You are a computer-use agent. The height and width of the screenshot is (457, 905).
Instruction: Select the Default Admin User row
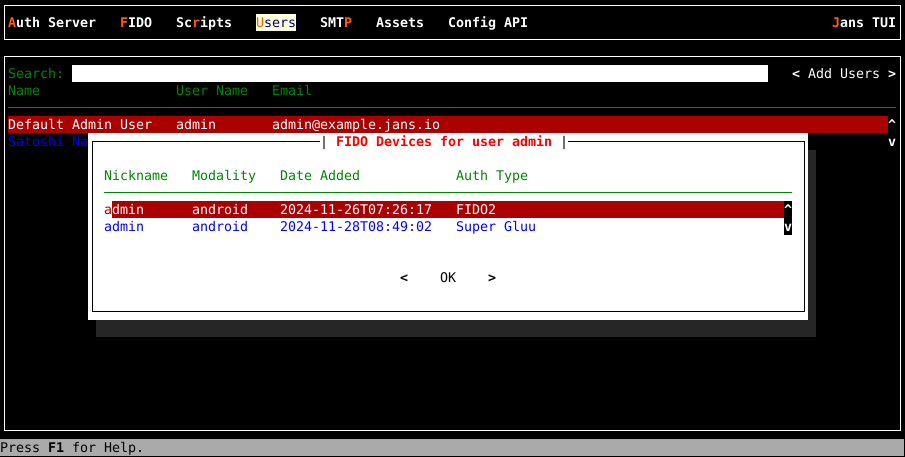[80, 125]
